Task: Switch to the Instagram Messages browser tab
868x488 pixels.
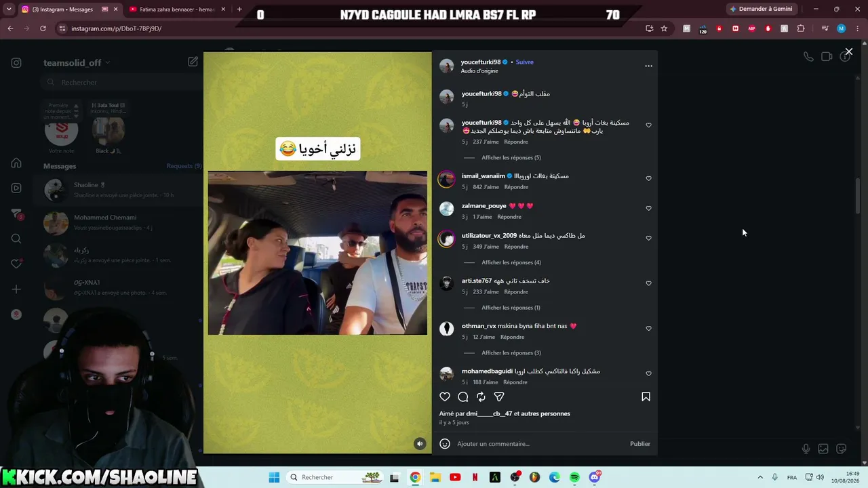Action: 71,9
